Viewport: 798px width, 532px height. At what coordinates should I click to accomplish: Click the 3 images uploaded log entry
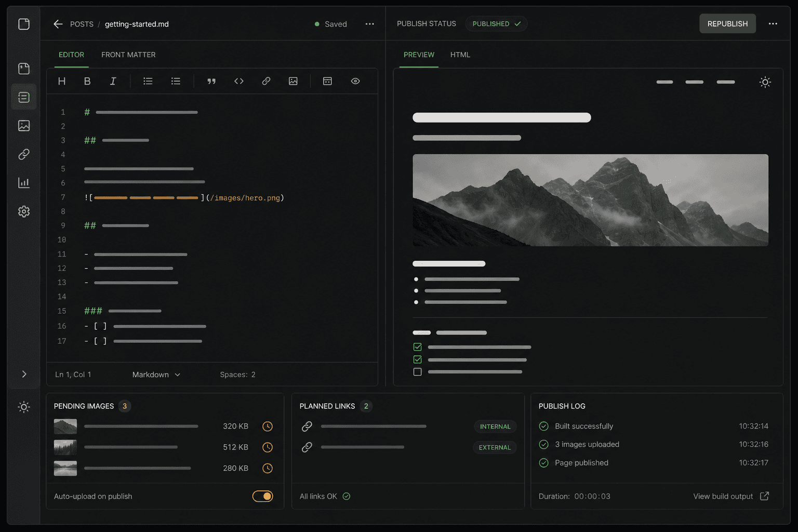(654, 444)
